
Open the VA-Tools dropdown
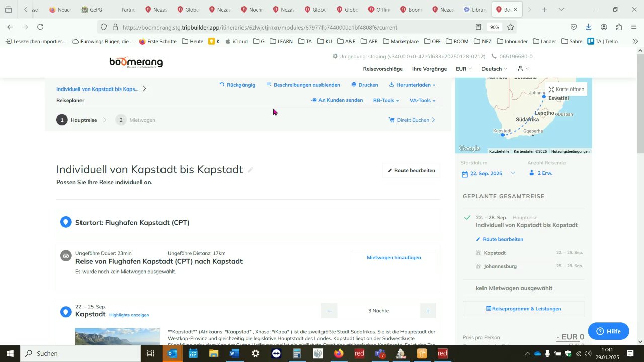click(422, 100)
